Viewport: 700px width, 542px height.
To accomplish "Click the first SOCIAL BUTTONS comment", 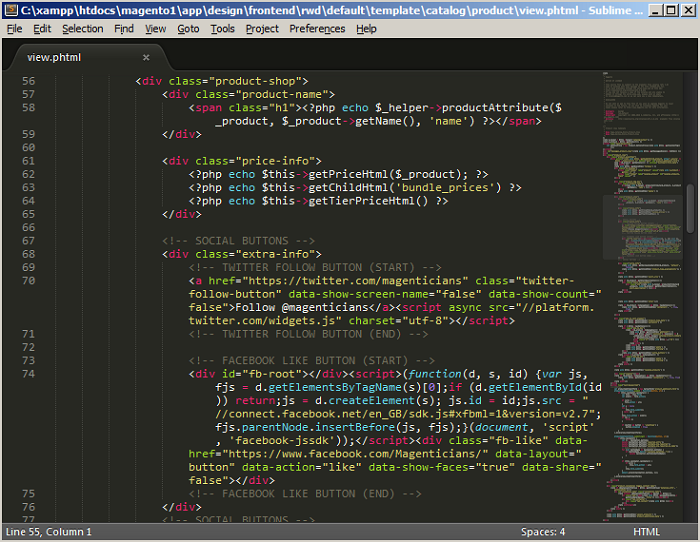I will [238, 241].
